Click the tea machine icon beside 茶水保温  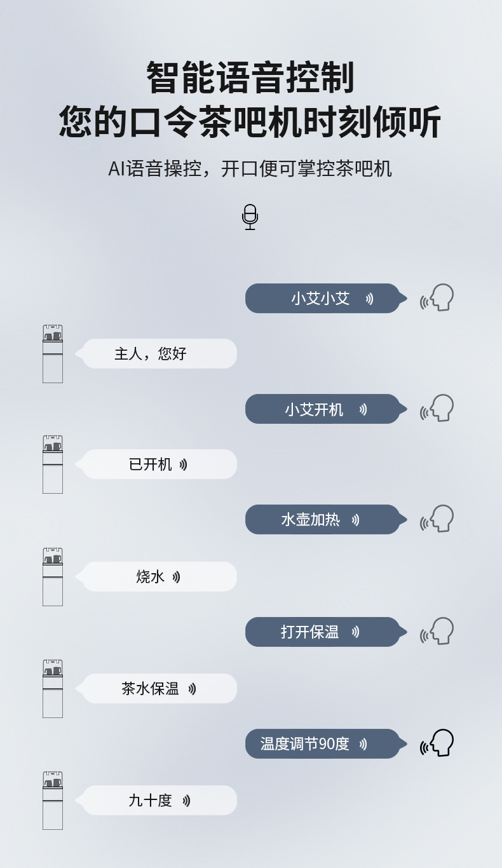(53, 689)
